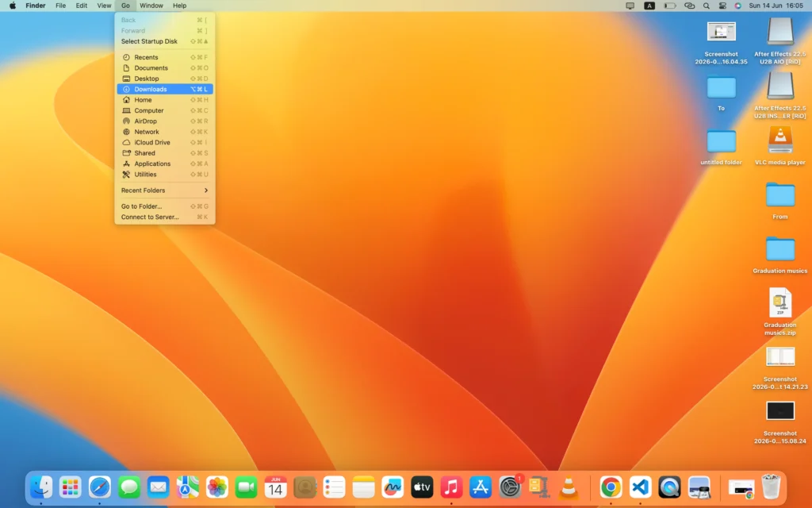Viewport: 812px width, 508px height.
Task: Choose Network in the Go menu
Action: [x=165, y=132]
